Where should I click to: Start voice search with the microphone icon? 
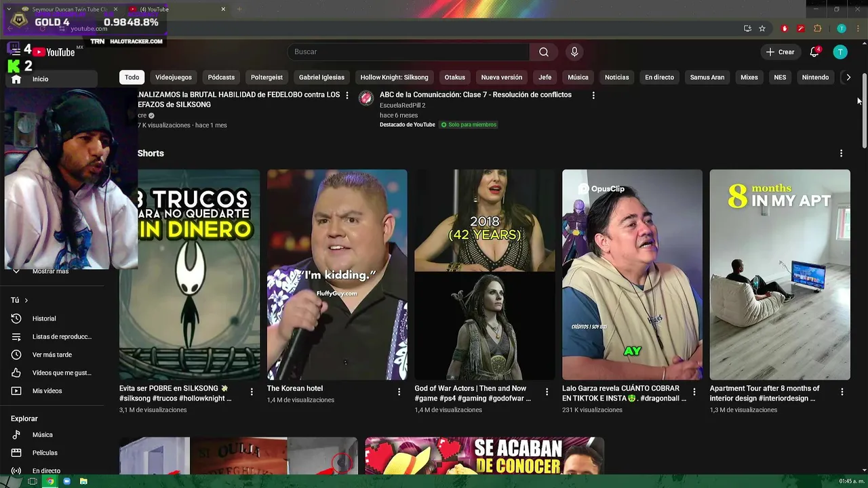tap(574, 52)
